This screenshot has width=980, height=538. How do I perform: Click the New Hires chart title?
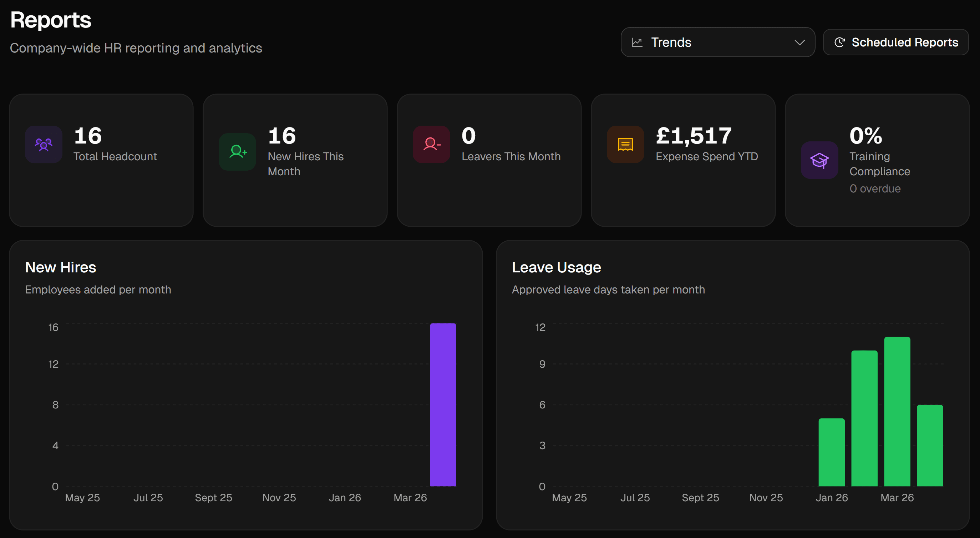click(x=61, y=268)
